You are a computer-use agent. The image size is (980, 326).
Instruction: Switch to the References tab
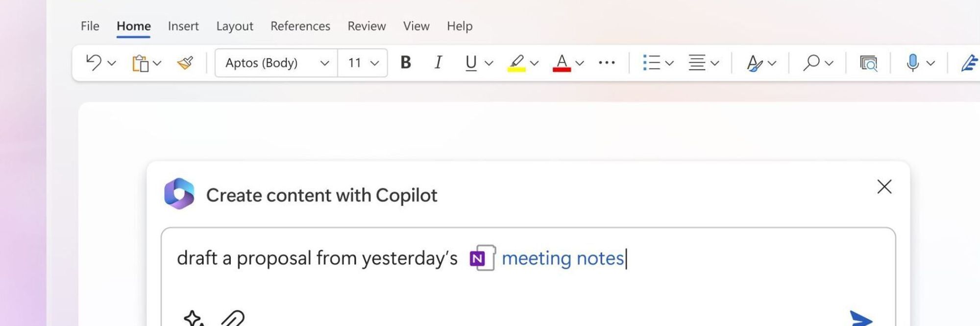[300, 26]
